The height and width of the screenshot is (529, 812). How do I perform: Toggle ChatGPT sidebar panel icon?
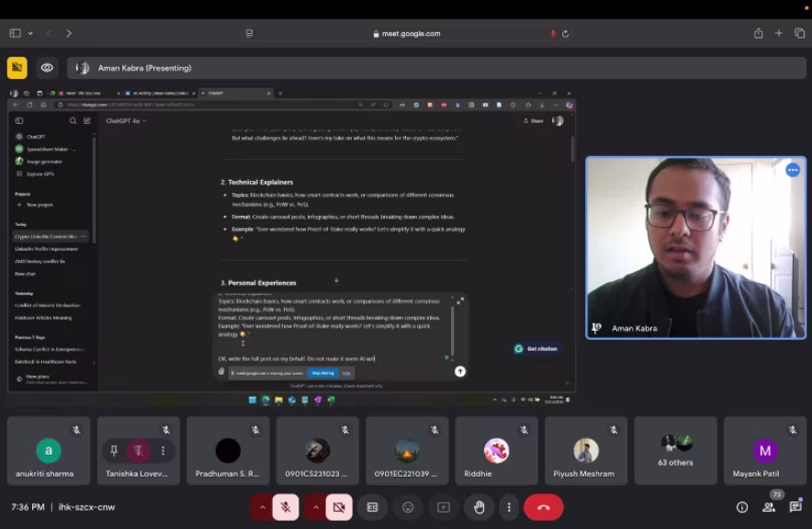[19, 120]
